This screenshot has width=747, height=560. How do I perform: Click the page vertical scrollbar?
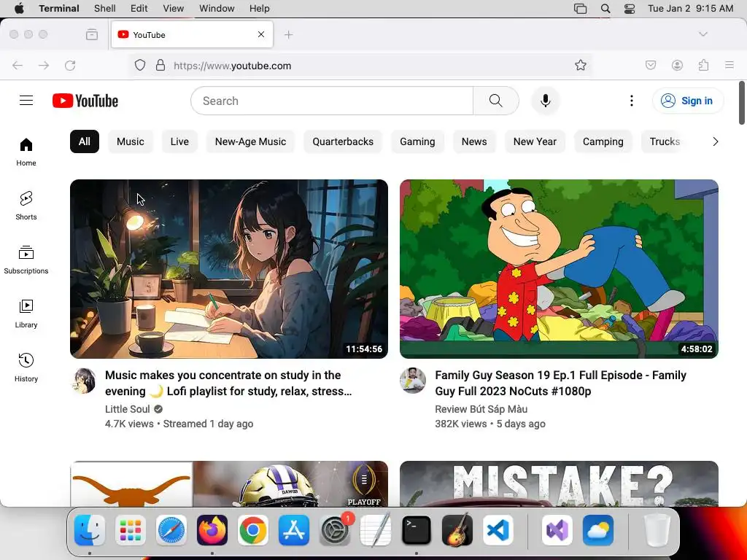742,103
